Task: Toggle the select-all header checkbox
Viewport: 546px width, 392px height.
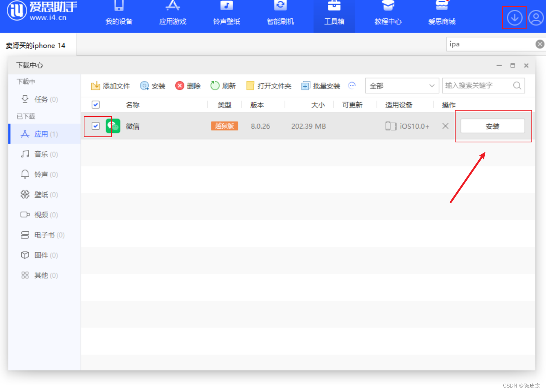Action: click(x=96, y=105)
